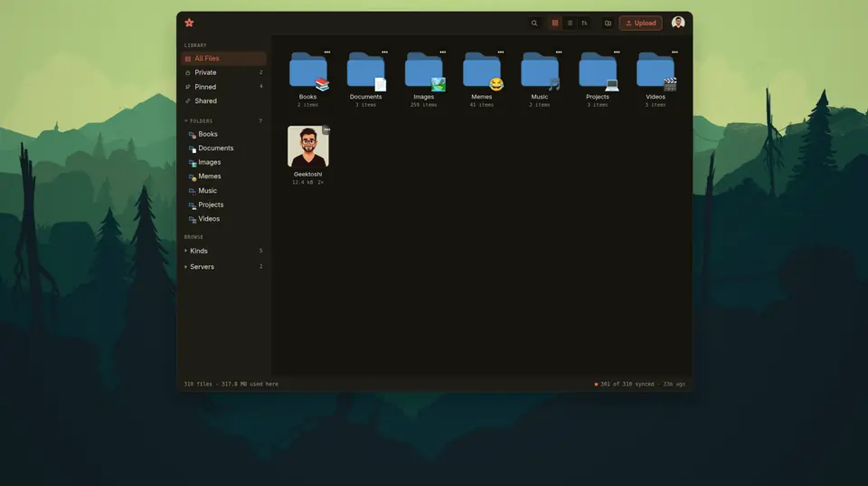Open the Music folder more-options menu

tap(559, 52)
